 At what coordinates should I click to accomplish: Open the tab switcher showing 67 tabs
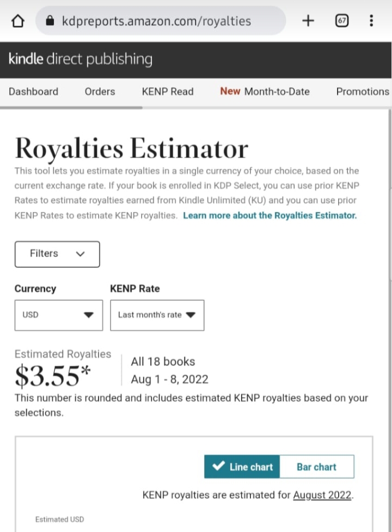point(342,21)
